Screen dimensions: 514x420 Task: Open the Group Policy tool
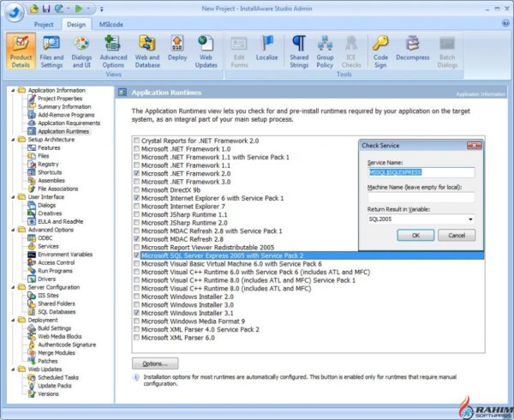(x=325, y=51)
